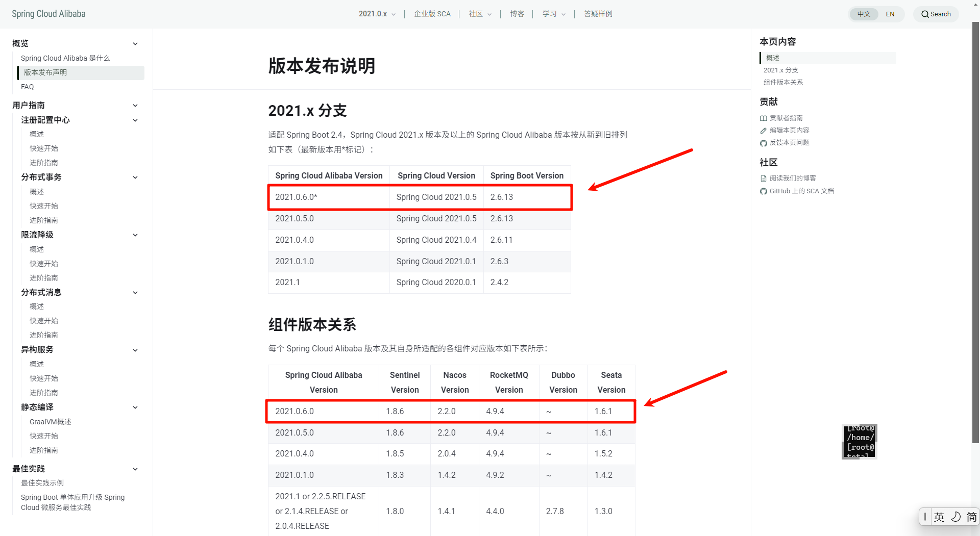Open the GitHub 上的 SCA 文档 link
Screen dimensions: 980x536
pyautogui.click(x=802, y=191)
